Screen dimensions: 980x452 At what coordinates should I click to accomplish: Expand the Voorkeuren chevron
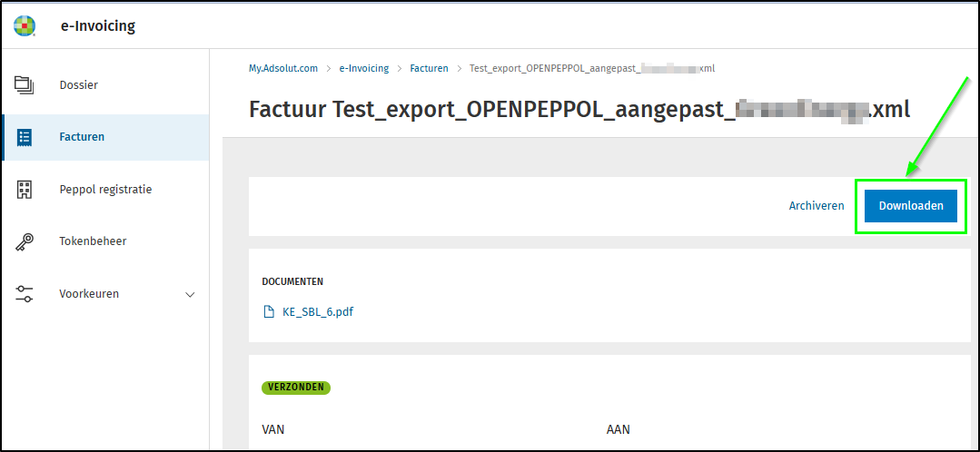pyautogui.click(x=190, y=294)
